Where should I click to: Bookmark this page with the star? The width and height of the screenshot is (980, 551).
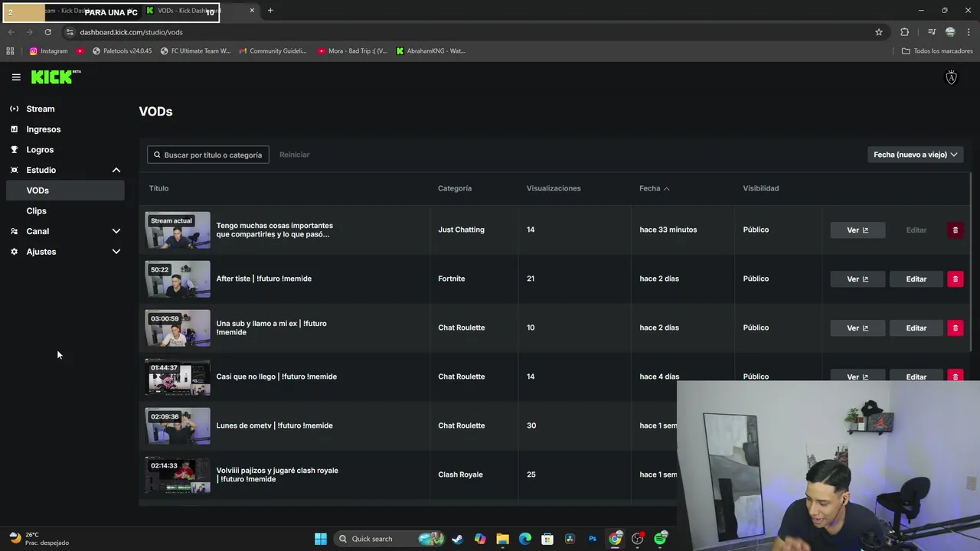coord(879,32)
